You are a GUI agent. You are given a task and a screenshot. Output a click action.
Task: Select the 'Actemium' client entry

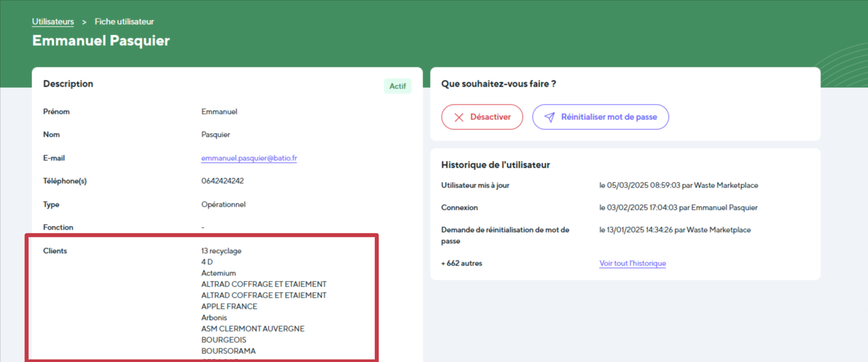point(218,274)
